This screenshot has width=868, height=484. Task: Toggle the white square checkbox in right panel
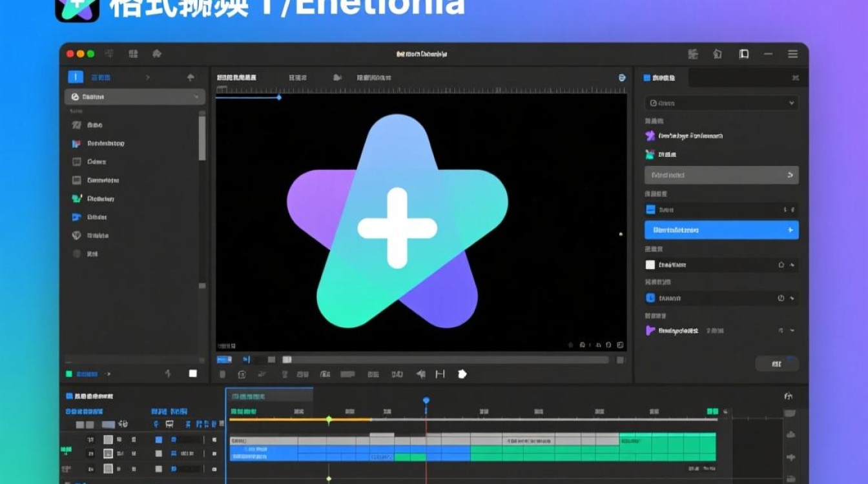pyautogui.click(x=650, y=265)
